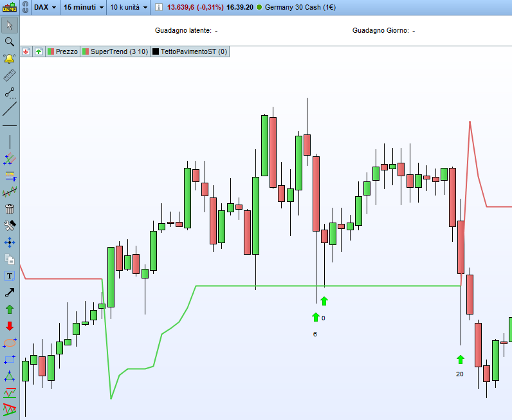Open the DAX instrument dropdown
This screenshot has width=512, height=420.
pyautogui.click(x=45, y=7)
